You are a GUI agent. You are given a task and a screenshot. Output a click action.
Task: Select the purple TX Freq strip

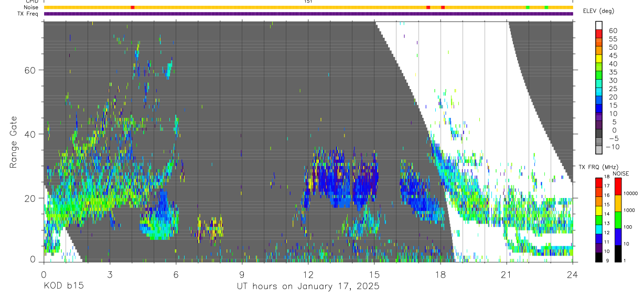click(308, 13)
